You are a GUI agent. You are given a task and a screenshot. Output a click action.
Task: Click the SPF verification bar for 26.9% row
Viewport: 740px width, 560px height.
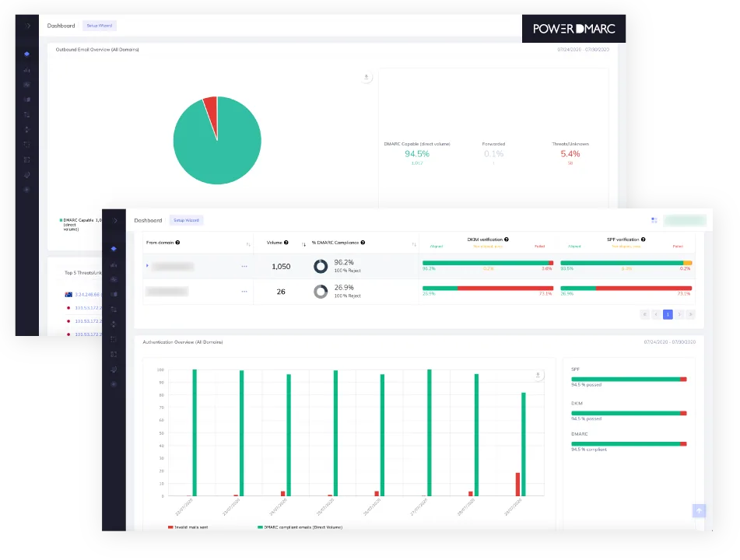[x=626, y=288]
